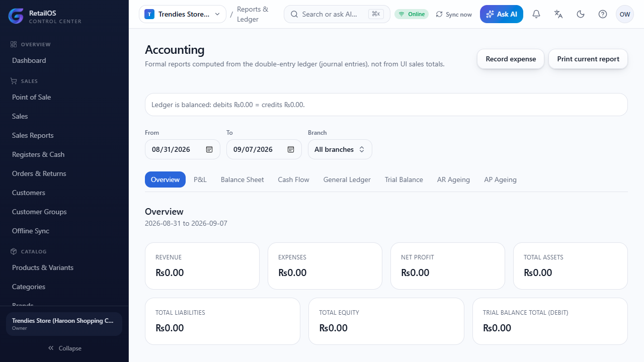The width and height of the screenshot is (644, 362).
Task: Click the From date field
Action: coord(183,149)
